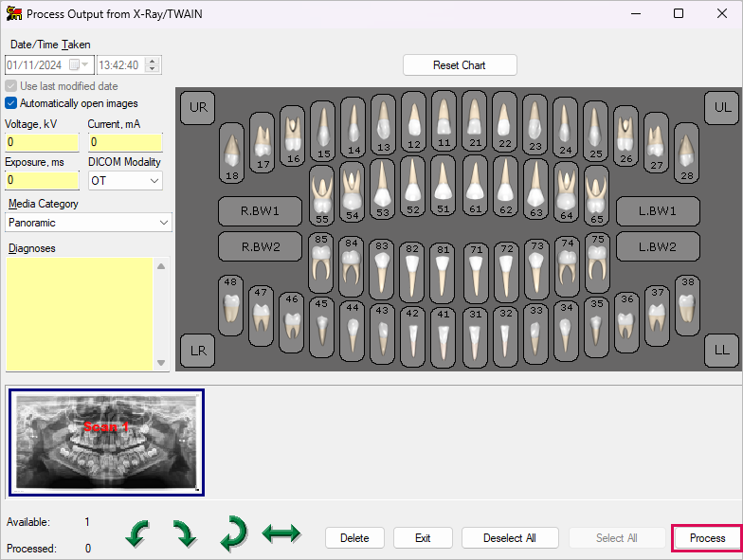
Task: Select tooth 18 in the chart
Action: coord(231,154)
